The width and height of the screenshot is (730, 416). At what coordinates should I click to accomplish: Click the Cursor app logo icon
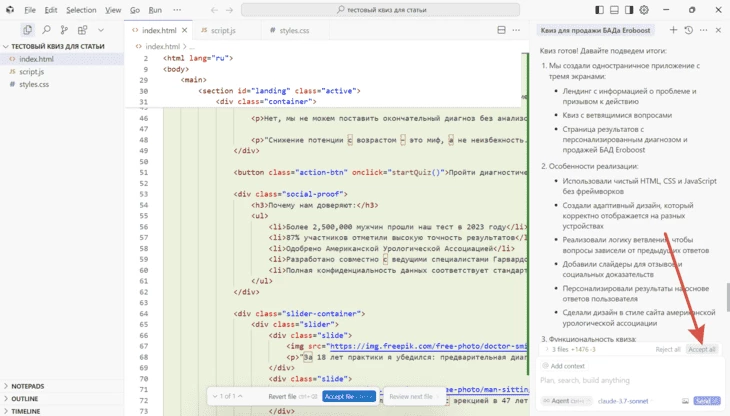10,10
